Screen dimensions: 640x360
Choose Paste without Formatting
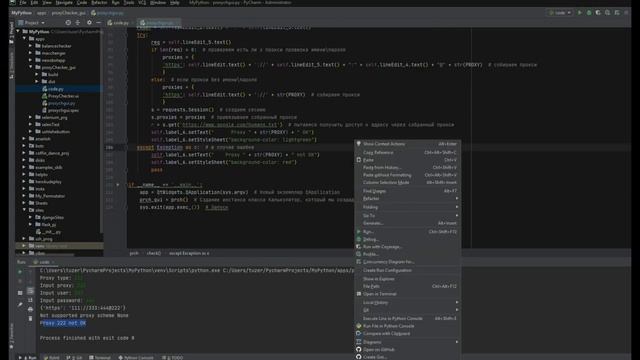point(407,175)
